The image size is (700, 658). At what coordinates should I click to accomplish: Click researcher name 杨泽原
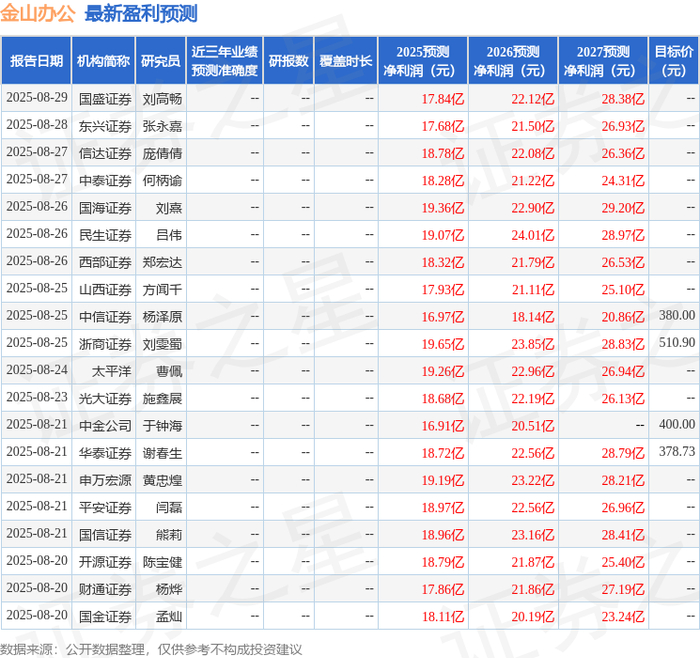pos(162,317)
